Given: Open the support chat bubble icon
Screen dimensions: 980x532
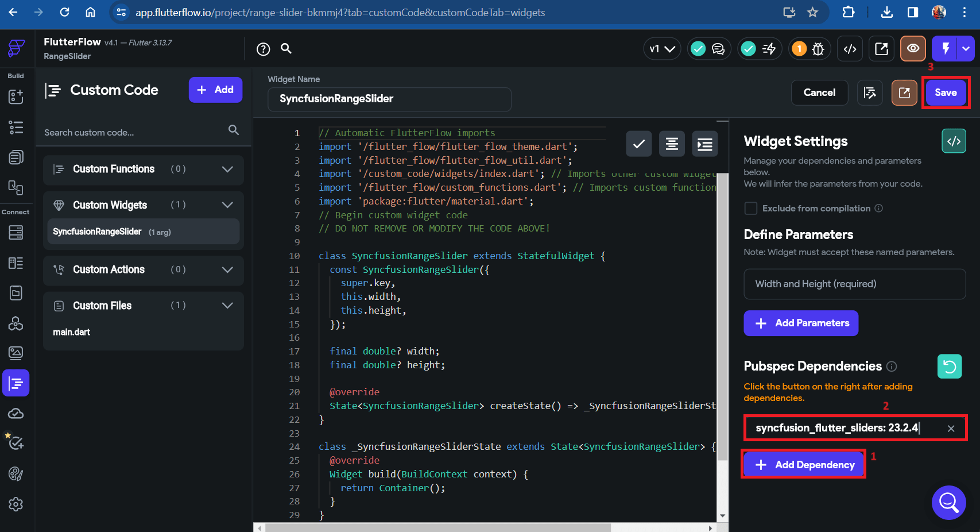Looking at the screenshot, I should (x=948, y=503).
